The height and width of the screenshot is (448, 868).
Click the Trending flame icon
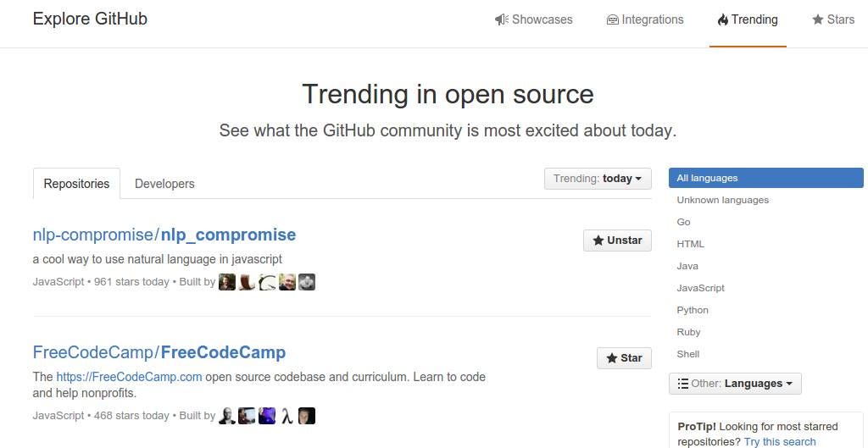(722, 20)
